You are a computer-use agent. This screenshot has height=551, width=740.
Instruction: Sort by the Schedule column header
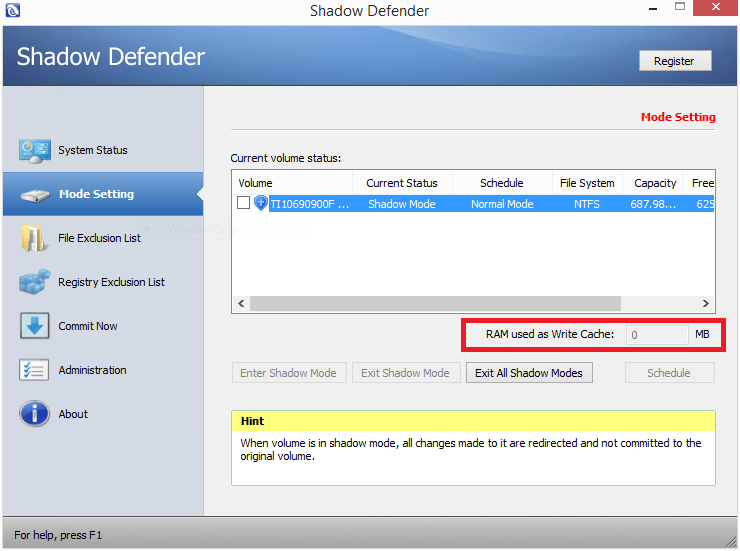[502, 183]
